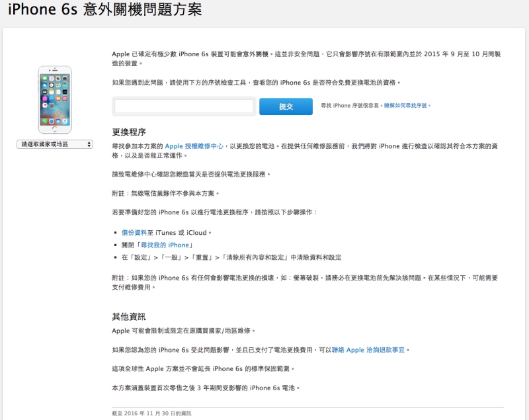
Task: Open the 瞭解如何尋找序號 link
Action: point(405,106)
